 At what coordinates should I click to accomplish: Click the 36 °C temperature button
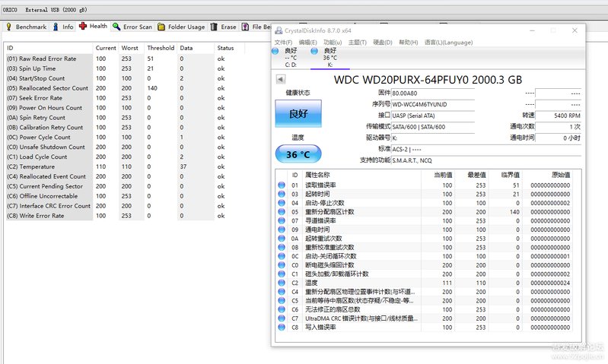(x=298, y=154)
